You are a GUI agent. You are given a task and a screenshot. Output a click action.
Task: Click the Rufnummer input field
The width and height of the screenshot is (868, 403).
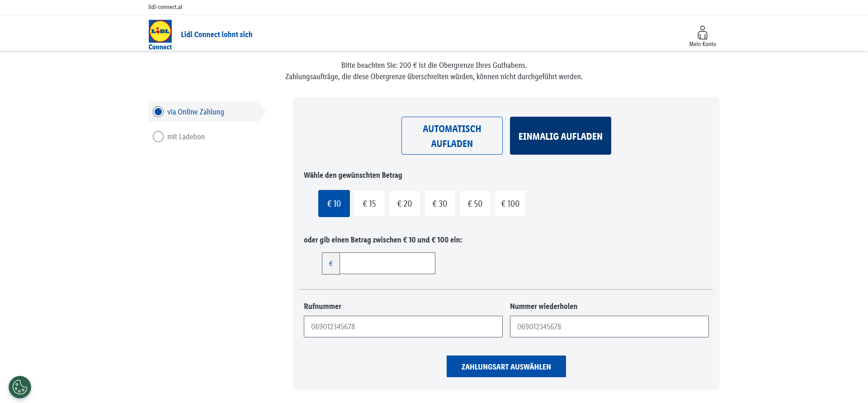point(403,327)
